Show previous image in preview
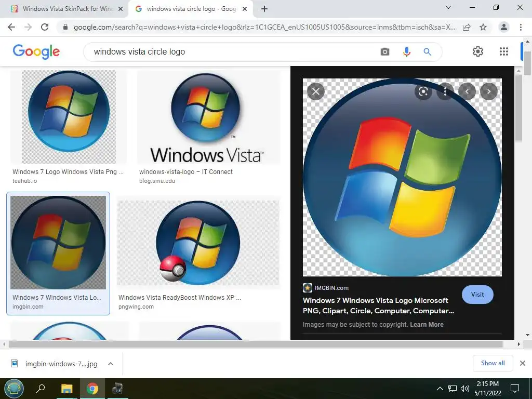The height and width of the screenshot is (399, 532). 467,91
